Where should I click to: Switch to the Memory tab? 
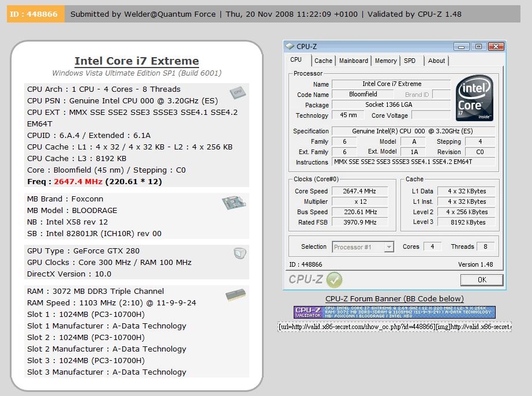386,61
